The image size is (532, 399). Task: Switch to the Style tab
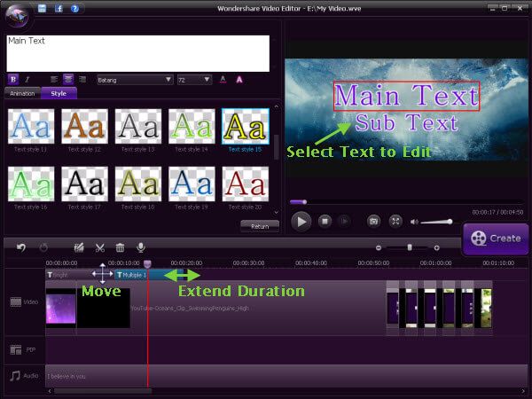59,93
